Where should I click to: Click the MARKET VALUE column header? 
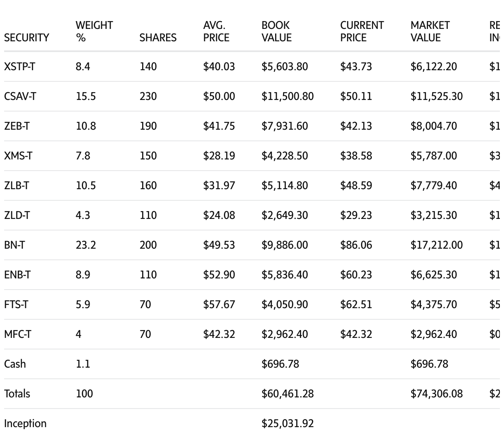430,31
